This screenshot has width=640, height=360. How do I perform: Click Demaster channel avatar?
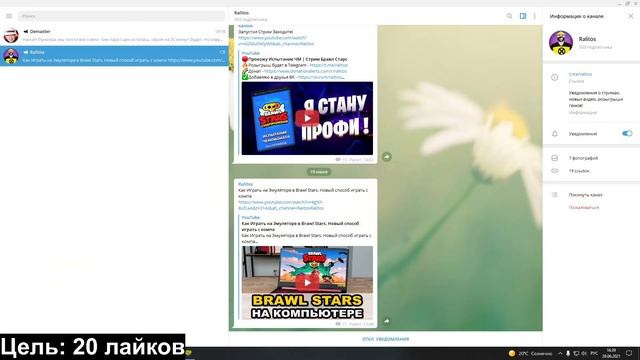pos(11,36)
